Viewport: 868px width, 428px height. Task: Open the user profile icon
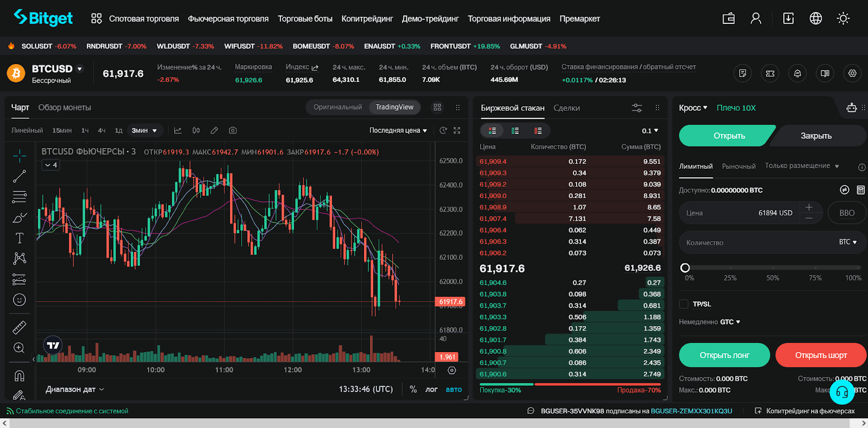point(756,18)
